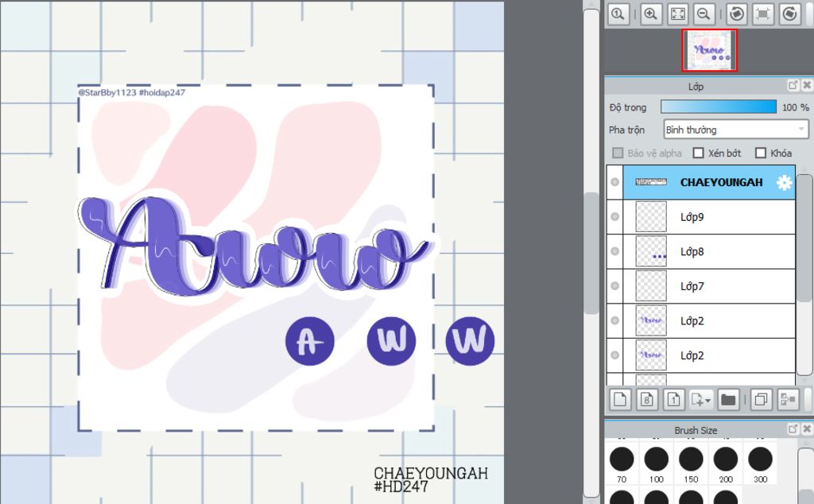Image resolution: width=814 pixels, height=504 pixels.
Task: Toggle visibility of Lớp8 layer
Action: pos(614,251)
